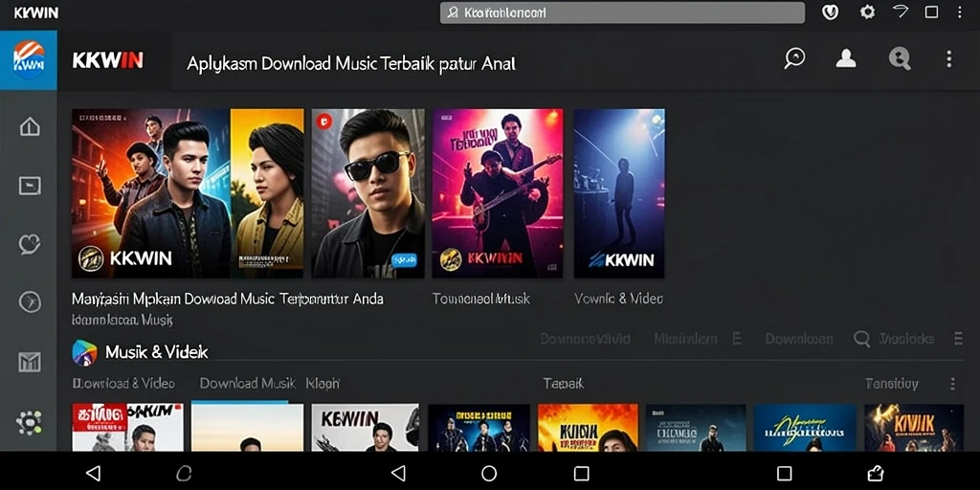Open the top bar vertical dots menu
980x490 pixels.
click(961, 11)
